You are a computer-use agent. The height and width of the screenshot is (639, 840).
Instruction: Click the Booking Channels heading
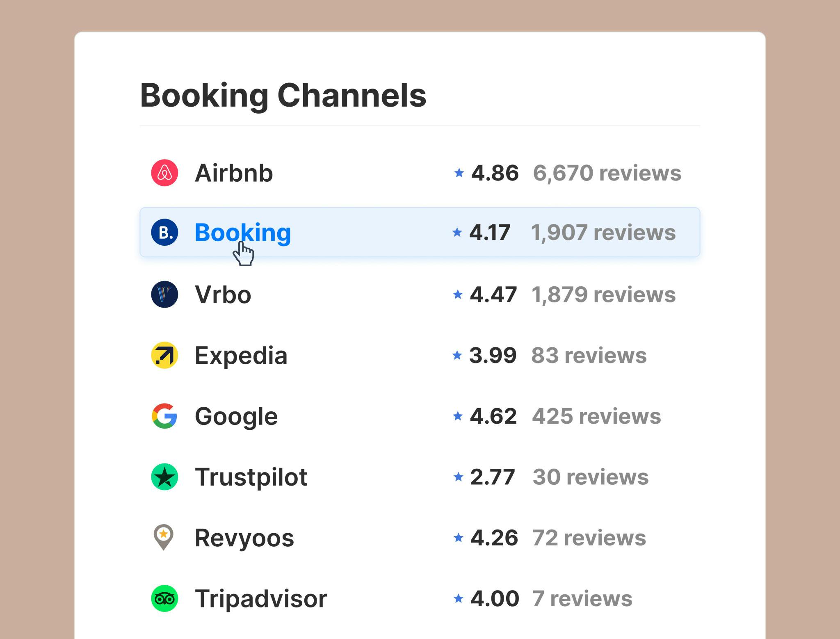[283, 95]
